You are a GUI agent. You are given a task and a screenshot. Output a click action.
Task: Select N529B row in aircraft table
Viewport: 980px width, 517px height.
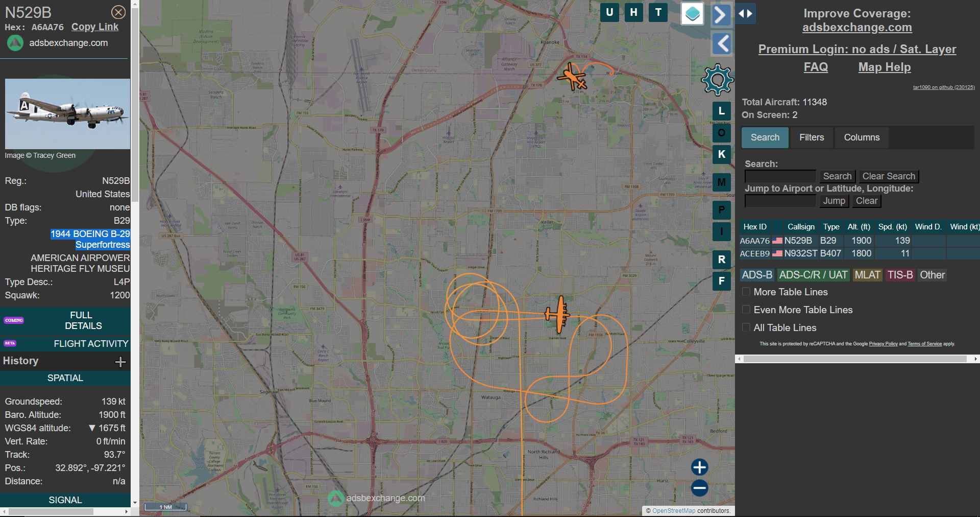pyautogui.click(x=860, y=241)
